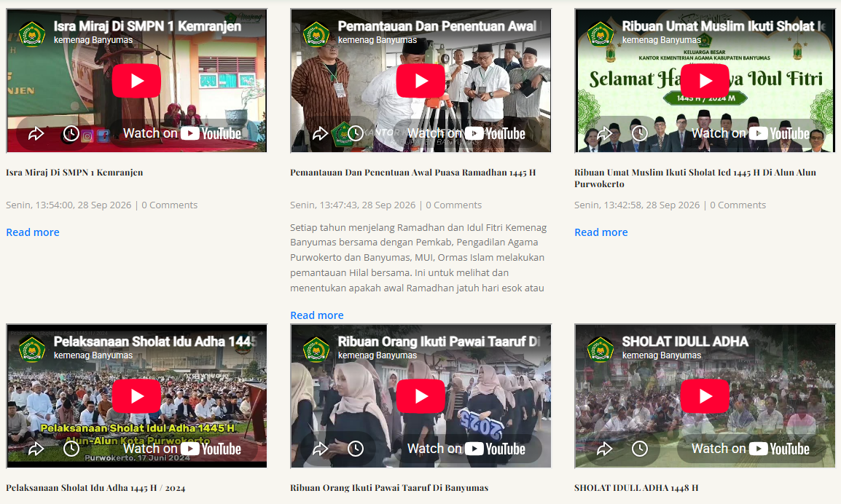The image size is (841, 504).
Task: Open channel avatar on Ribuan Umat Muslim video
Action: (601, 34)
